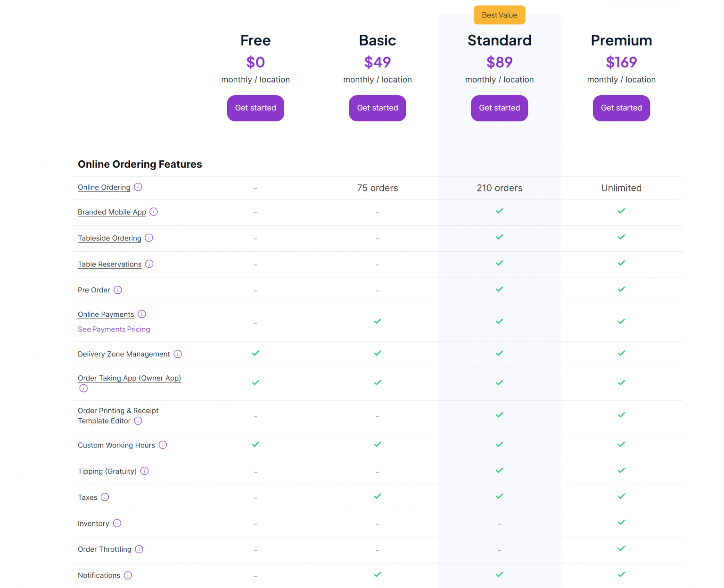Open the Order Throttling info icon
Screen dimensions: 724x588
tap(139, 549)
